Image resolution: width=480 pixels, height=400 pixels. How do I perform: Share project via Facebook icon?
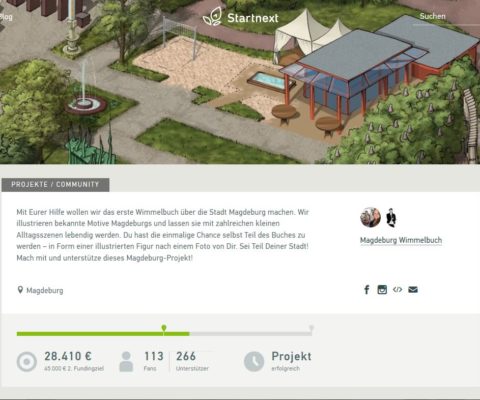pyautogui.click(x=367, y=289)
